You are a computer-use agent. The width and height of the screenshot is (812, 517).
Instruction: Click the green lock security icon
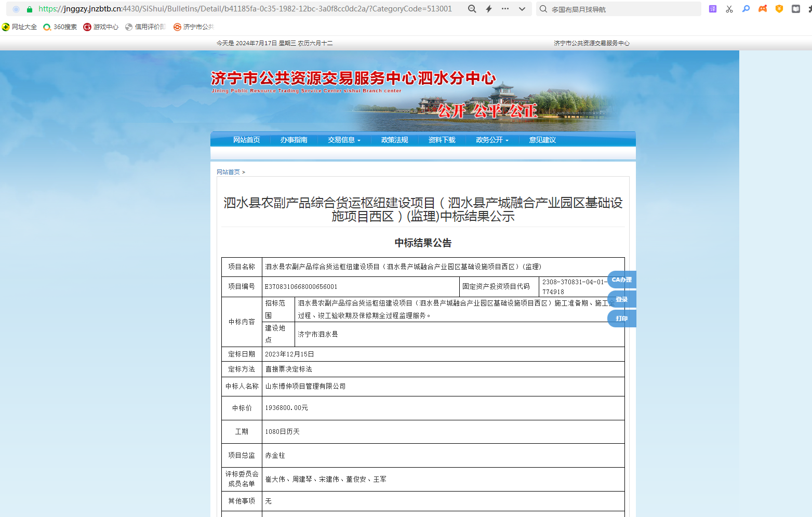coord(30,9)
